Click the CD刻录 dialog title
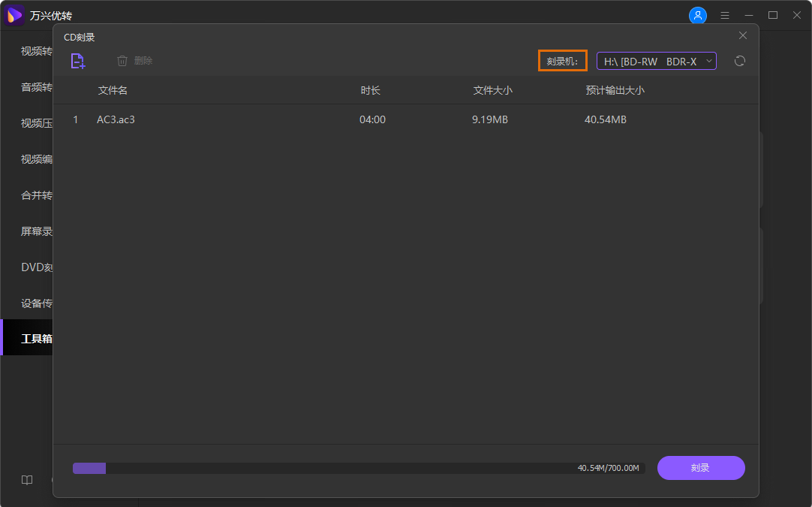This screenshot has width=812, height=507. pos(80,38)
